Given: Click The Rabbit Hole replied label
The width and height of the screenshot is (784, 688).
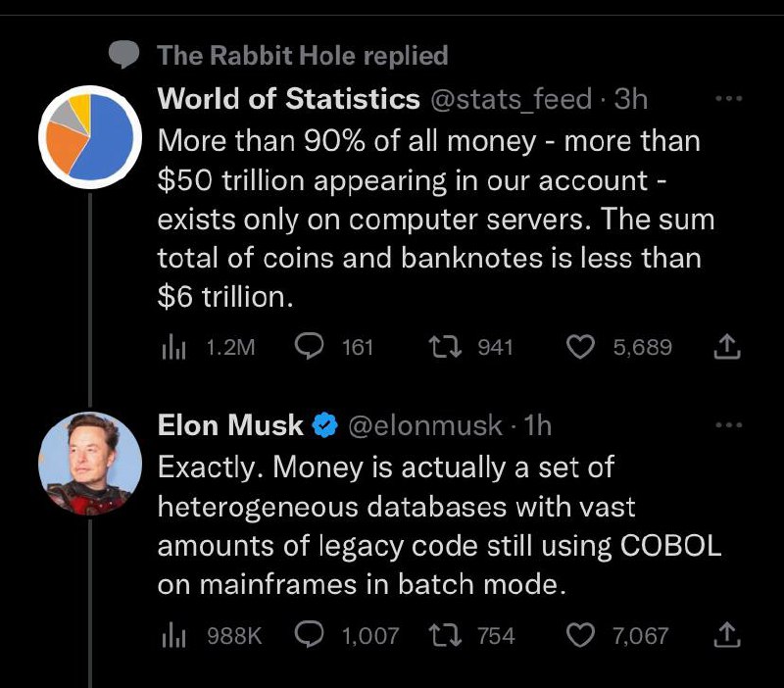Looking at the screenshot, I should click(x=303, y=55).
